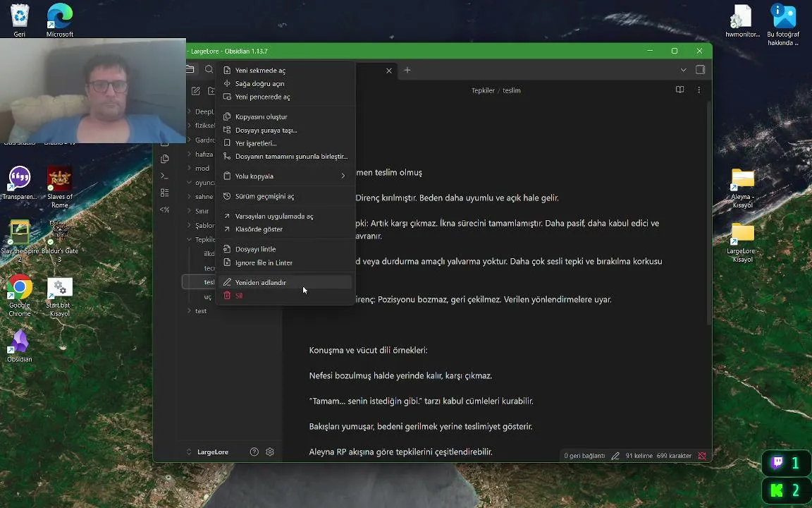Click the new folder icon
Screen dimensions: 812x508
(211, 91)
